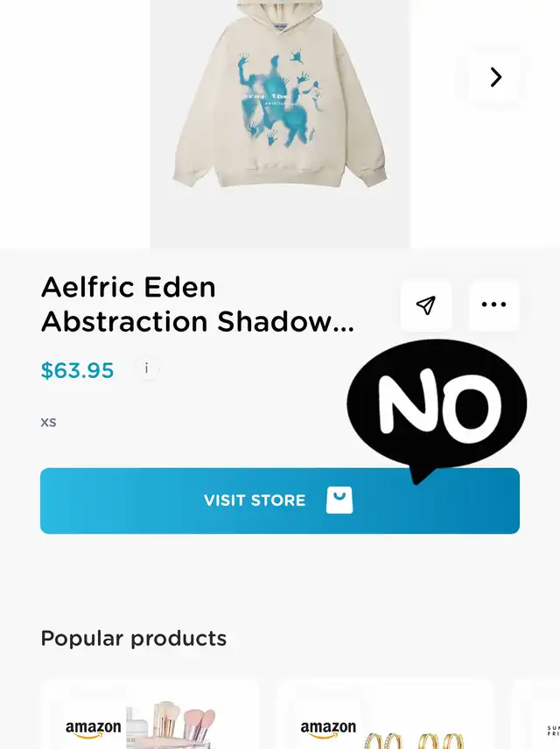Click the Amazon logo on hoop earrings card
Screen dimensions: 560x749
pyautogui.click(x=328, y=729)
